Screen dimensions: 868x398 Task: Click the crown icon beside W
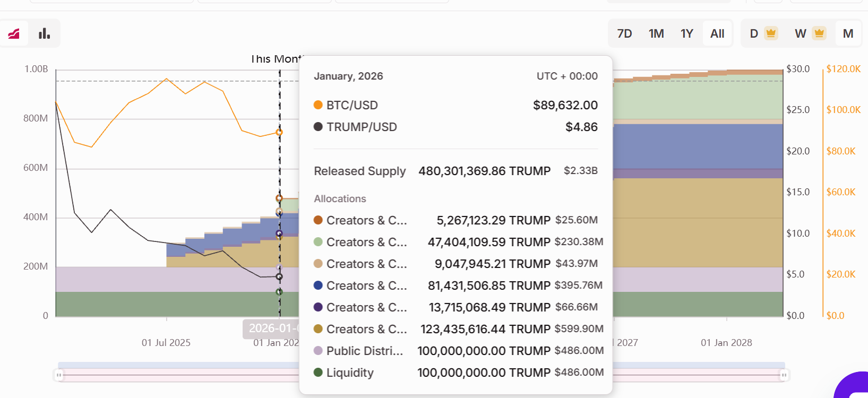click(819, 33)
